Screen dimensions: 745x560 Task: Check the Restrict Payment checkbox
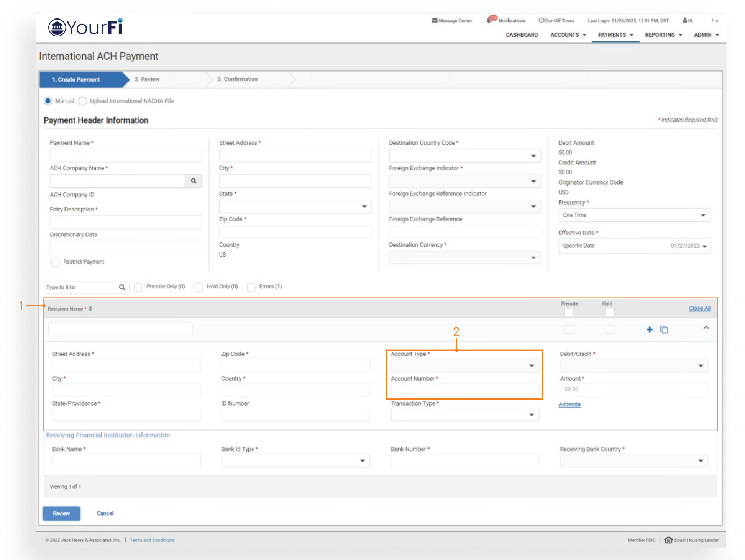point(56,262)
